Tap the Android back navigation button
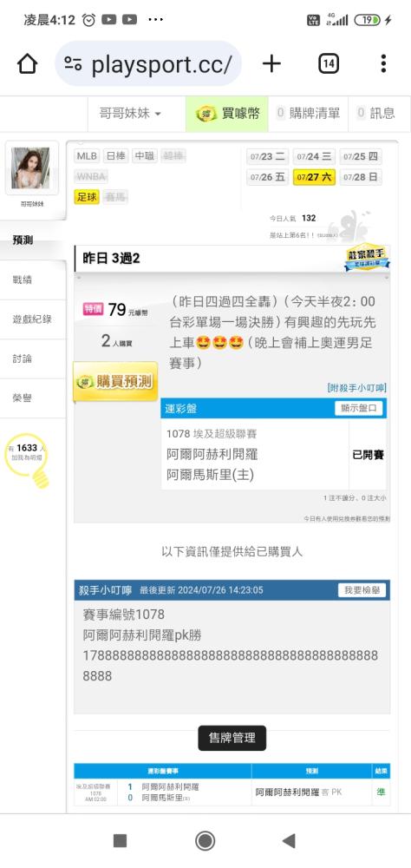This screenshot has height=868, width=411. point(289,841)
